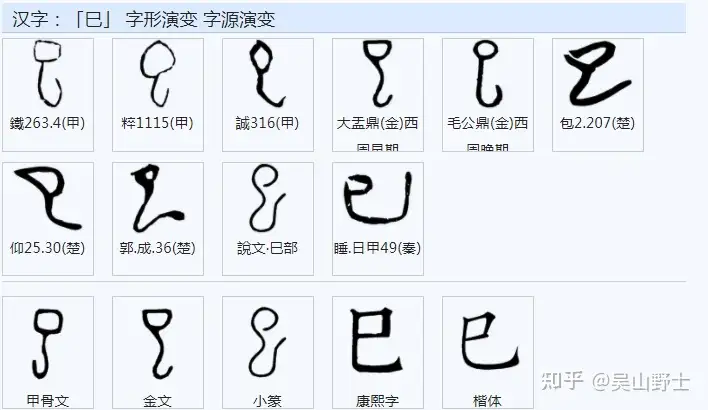Open the 說文·巳部 seal glyph
This screenshot has width=708, height=410.
(268, 198)
